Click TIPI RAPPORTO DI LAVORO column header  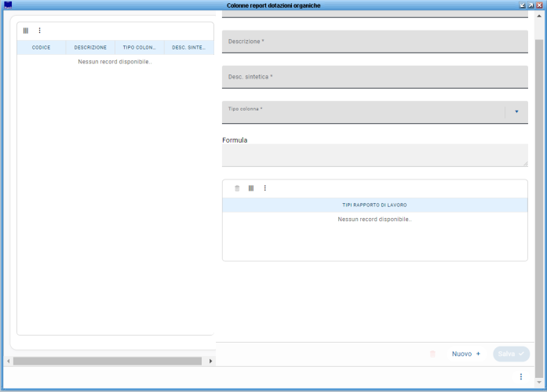[x=374, y=205]
